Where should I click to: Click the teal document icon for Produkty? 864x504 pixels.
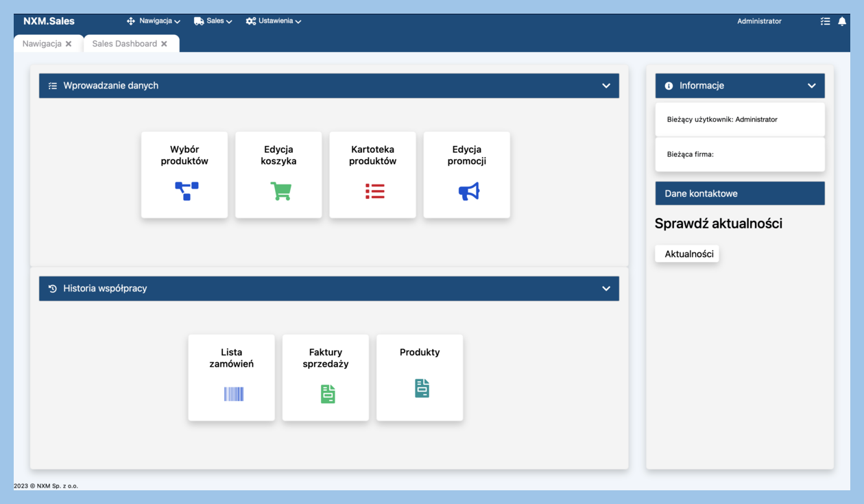point(422,388)
